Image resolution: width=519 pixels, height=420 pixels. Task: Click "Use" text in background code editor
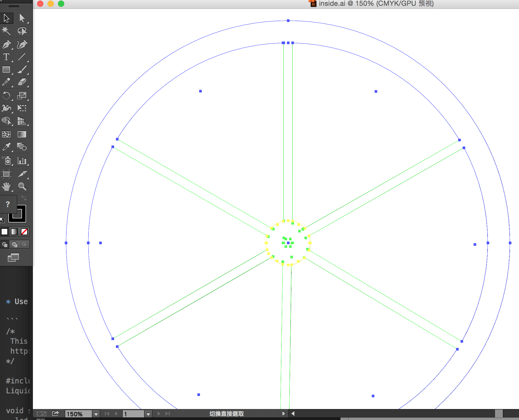pos(21,301)
